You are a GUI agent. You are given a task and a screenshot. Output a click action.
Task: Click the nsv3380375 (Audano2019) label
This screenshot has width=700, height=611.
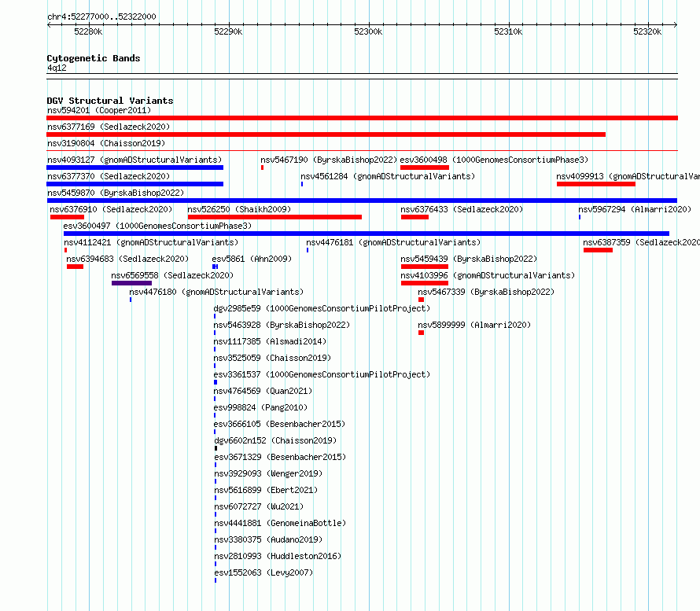(268, 539)
